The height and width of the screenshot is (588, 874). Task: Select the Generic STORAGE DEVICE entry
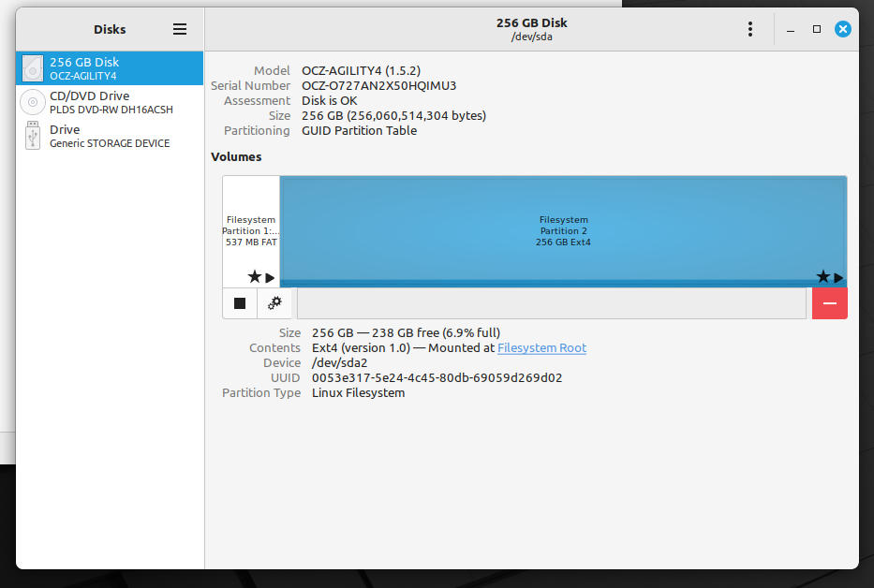(109, 136)
